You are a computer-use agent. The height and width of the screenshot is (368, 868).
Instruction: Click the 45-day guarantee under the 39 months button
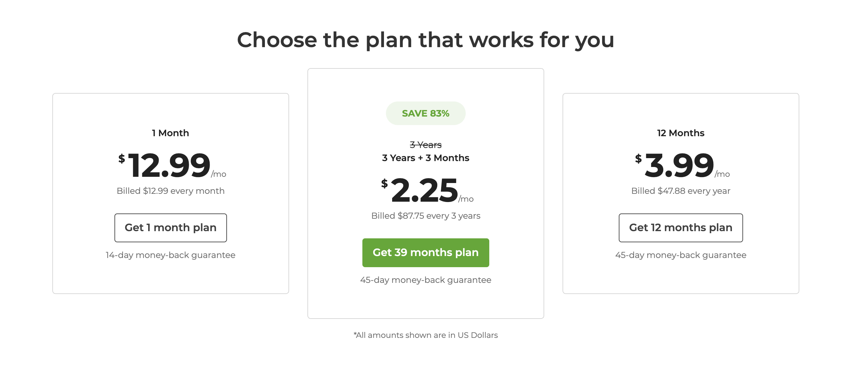pos(425,280)
